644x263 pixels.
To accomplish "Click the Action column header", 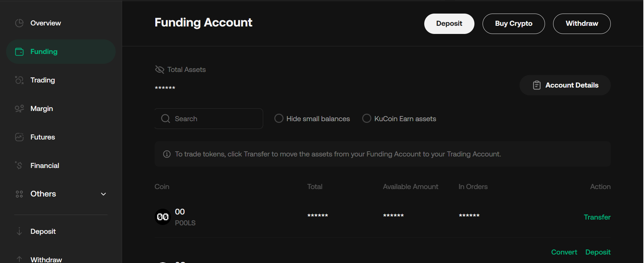I will (x=600, y=187).
